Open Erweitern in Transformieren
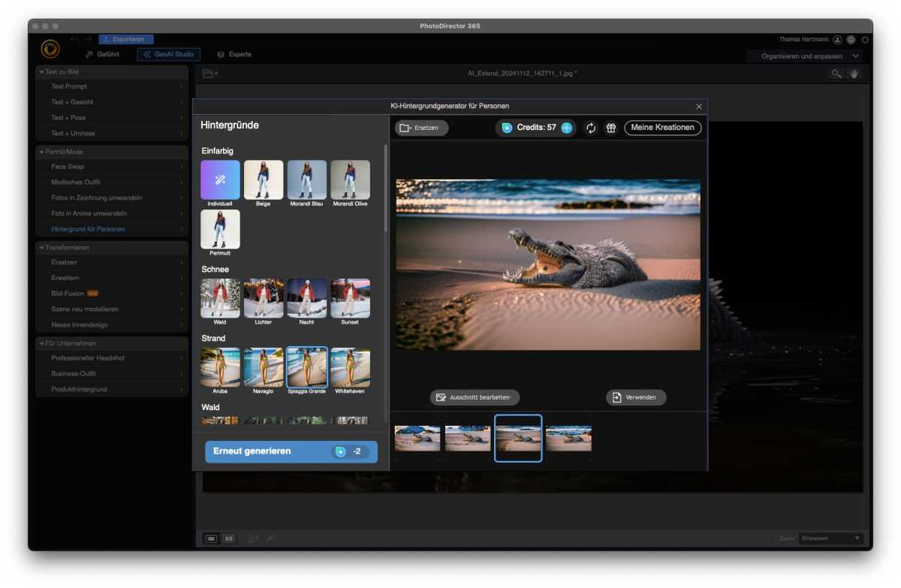The image size is (901, 588). click(112, 278)
